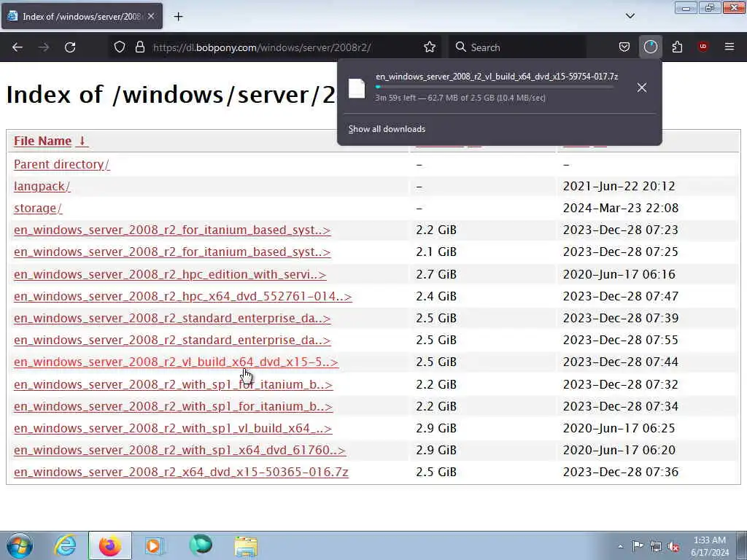
Task: Open the itanium_based 2.1 GiB file link
Action: pyautogui.click(x=172, y=252)
